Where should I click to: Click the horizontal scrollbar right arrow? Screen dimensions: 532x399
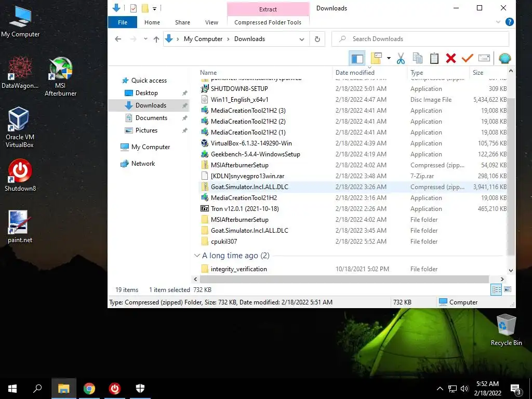point(502,279)
